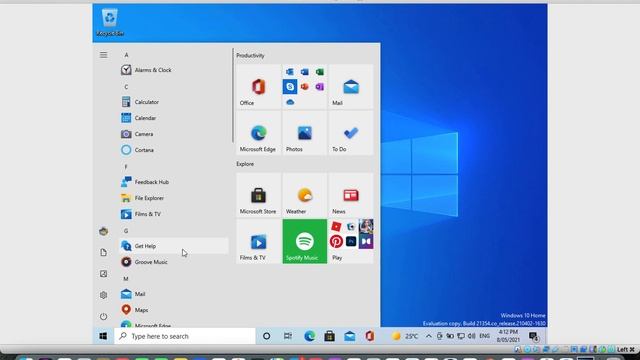Image resolution: width=640 pixels, height=360 pixels.
Task: Switch input language via ENG indicator
Action: [484, 336]
